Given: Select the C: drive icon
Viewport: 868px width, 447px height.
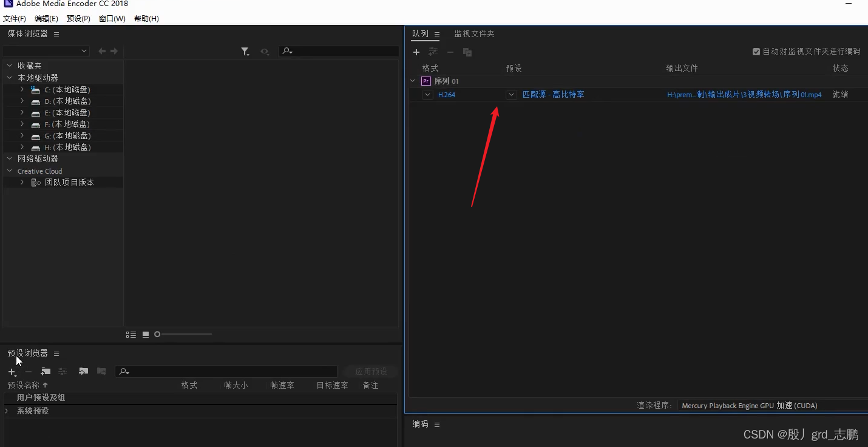Looking at the screenshot, I should click(36, 90).
